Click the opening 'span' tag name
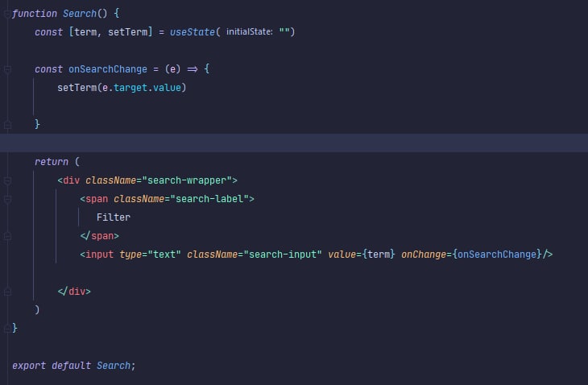Image resolution: width=588 pixels, height=385 pixels. [x=97, y=199]
